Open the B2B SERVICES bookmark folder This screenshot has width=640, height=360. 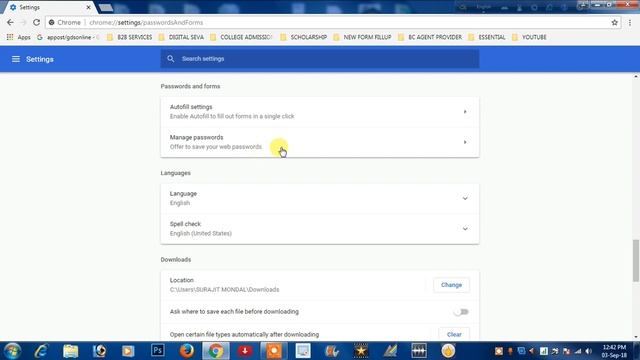click(130, 37)
